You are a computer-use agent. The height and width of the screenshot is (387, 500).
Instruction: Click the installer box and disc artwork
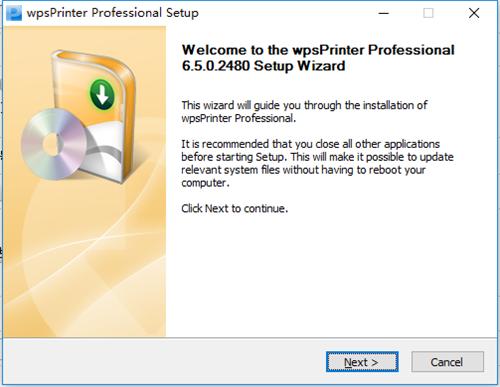click(x=78, y=116)
